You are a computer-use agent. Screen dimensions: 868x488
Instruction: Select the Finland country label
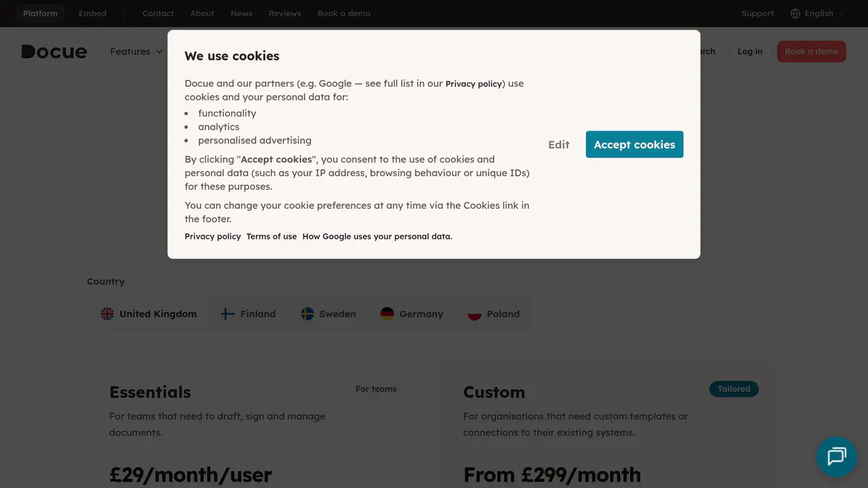click(x=258, y=314)
